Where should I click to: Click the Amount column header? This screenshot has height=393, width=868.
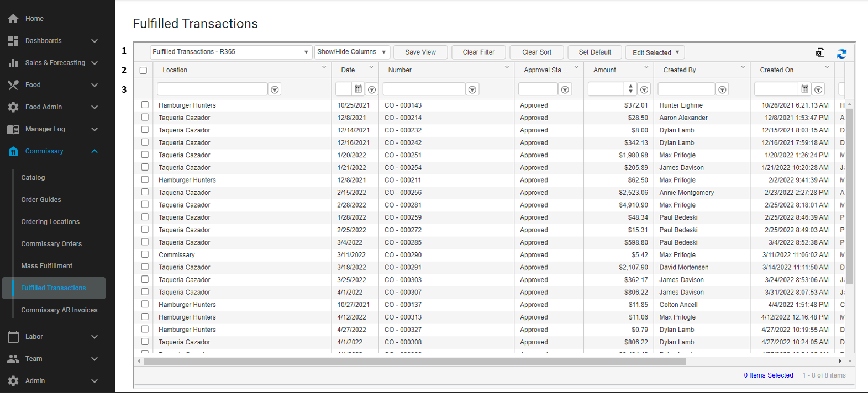(619, 70)
